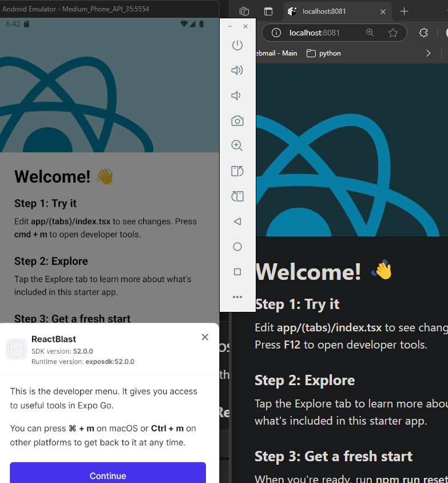The width and height of the screenshot is (448, 483).
Task: Click the Android status bar 6:42 clock
Action: pyautogui.click(x=13, y=24)
